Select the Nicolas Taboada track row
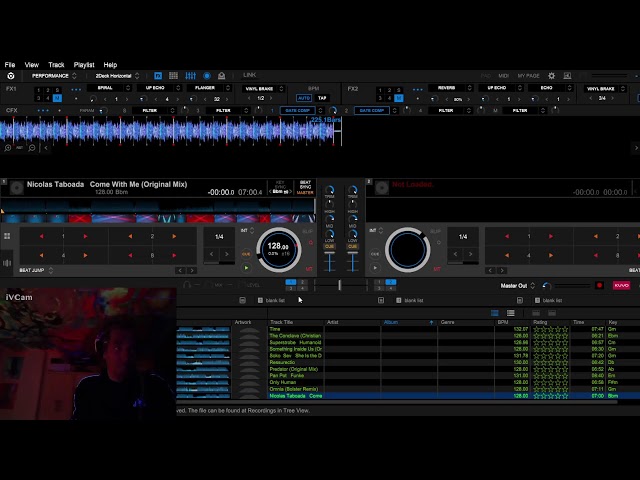The width and height of the screenshot is (640, 480). pyautogui.click(x=408, y=396)
